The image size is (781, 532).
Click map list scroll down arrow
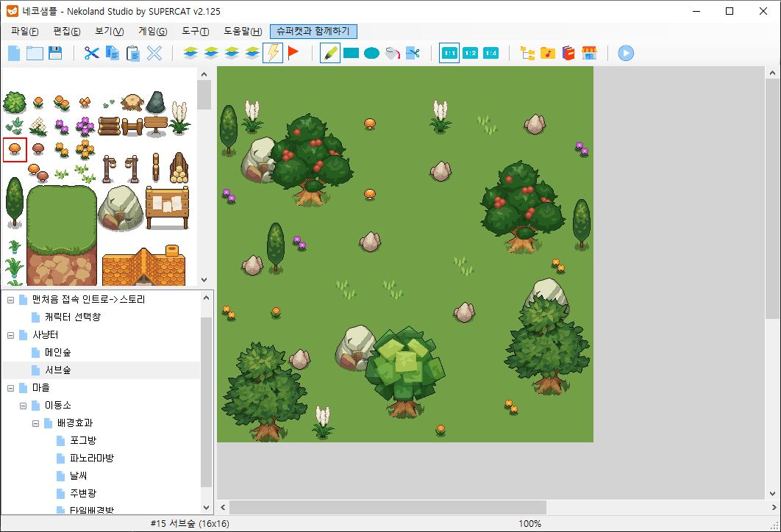tap(206, 508)
